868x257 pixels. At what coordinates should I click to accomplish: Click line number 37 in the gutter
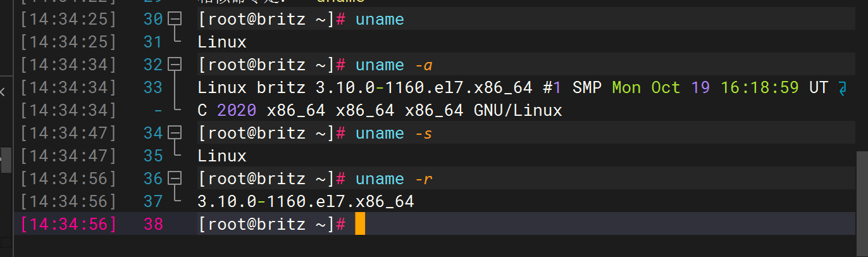(153, 202)
